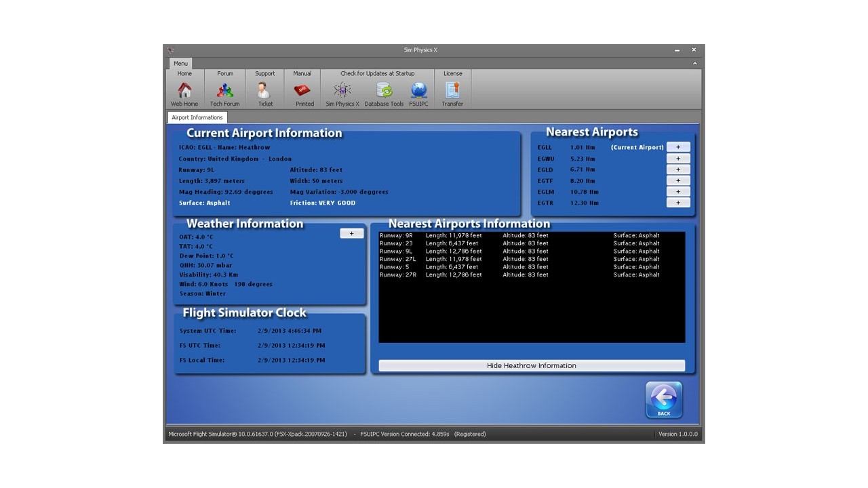Expand the Weather Information plus button

[x=351, y=233]
